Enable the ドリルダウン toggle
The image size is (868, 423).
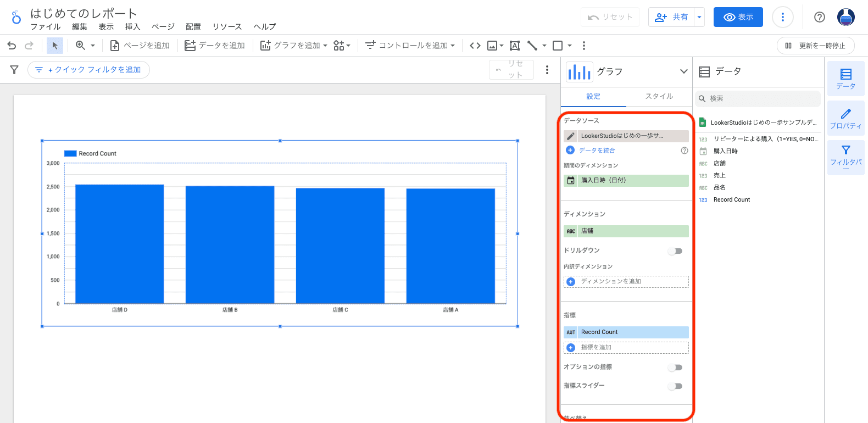coord(675,251)
